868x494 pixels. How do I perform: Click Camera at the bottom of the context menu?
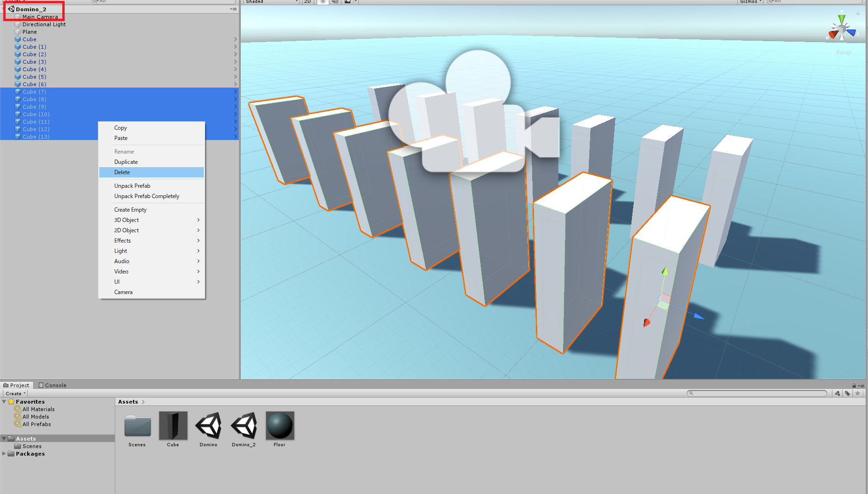[151, 292]
